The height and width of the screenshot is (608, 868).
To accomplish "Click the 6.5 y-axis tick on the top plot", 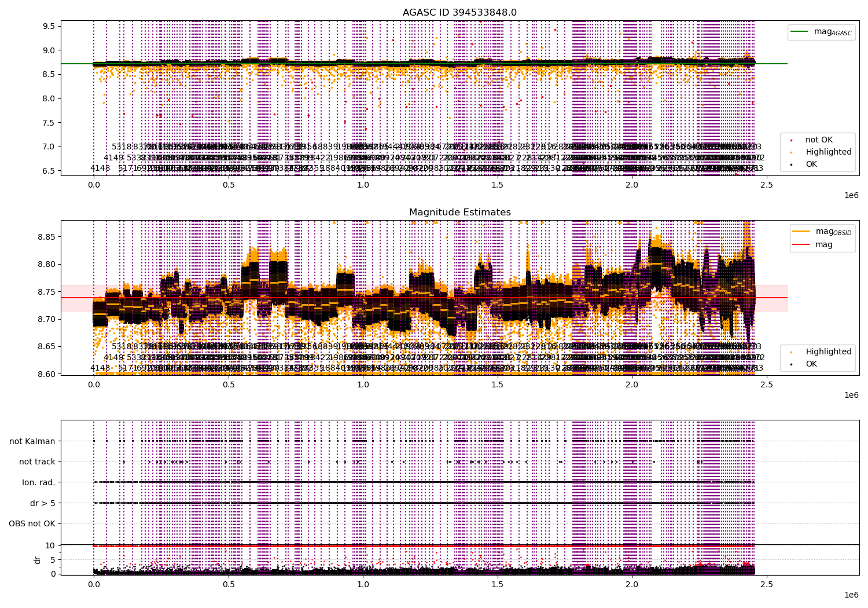I will pyautogui.click(x=49, y=171).
